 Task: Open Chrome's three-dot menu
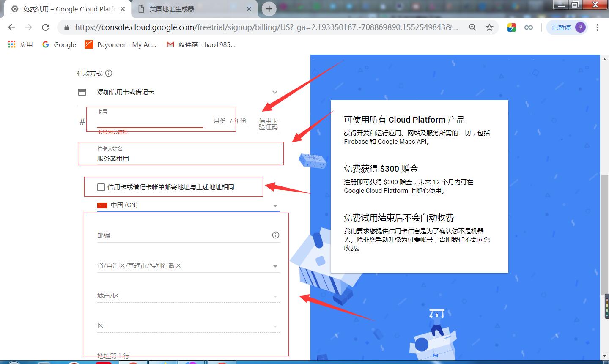597,27
